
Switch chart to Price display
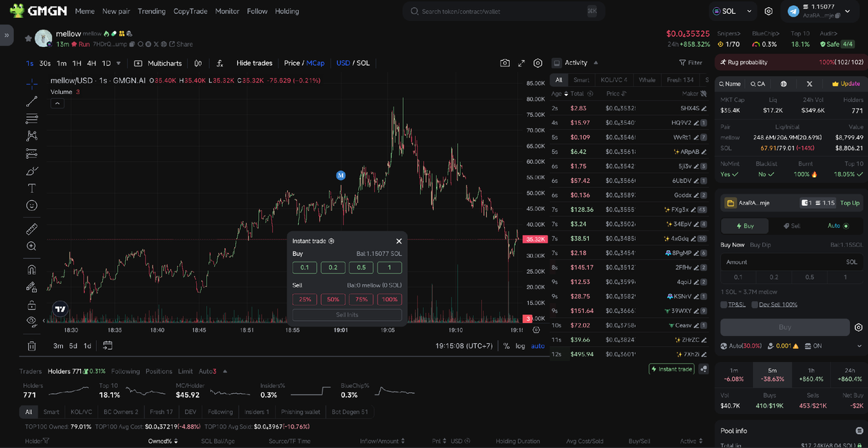click(292, 63)
